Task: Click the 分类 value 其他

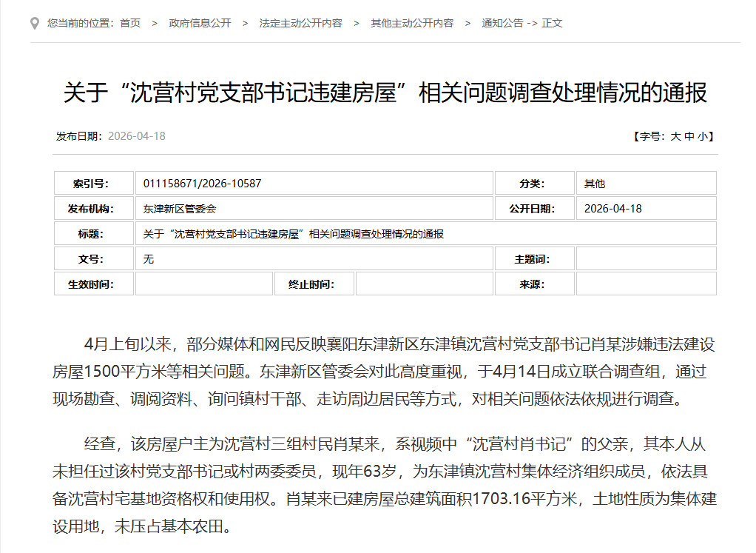Action: [595, 184]
